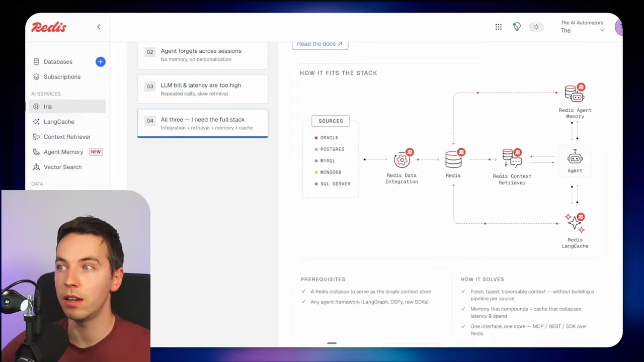Click the HOW IT SOLVES heading
Viewport: 644px width, 362px height.
(x=482, y=280)
